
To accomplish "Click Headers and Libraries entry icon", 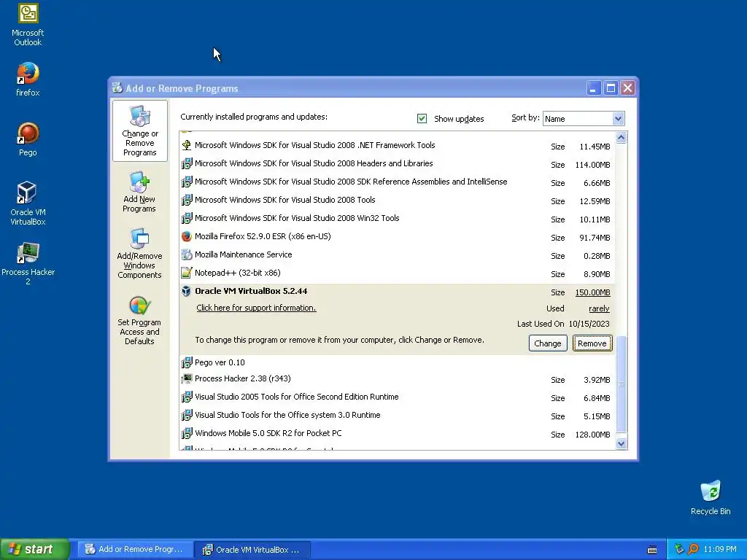I will [x=186, y=164].
